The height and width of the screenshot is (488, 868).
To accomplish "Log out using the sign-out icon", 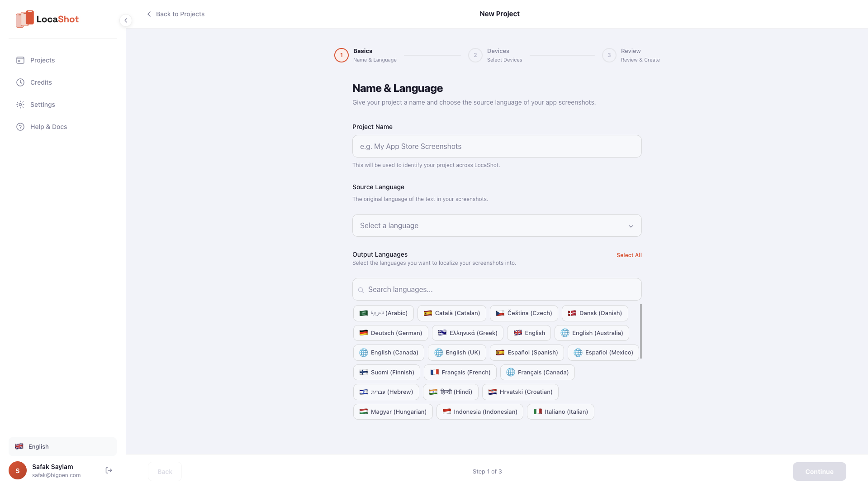I will coord(109,470).
